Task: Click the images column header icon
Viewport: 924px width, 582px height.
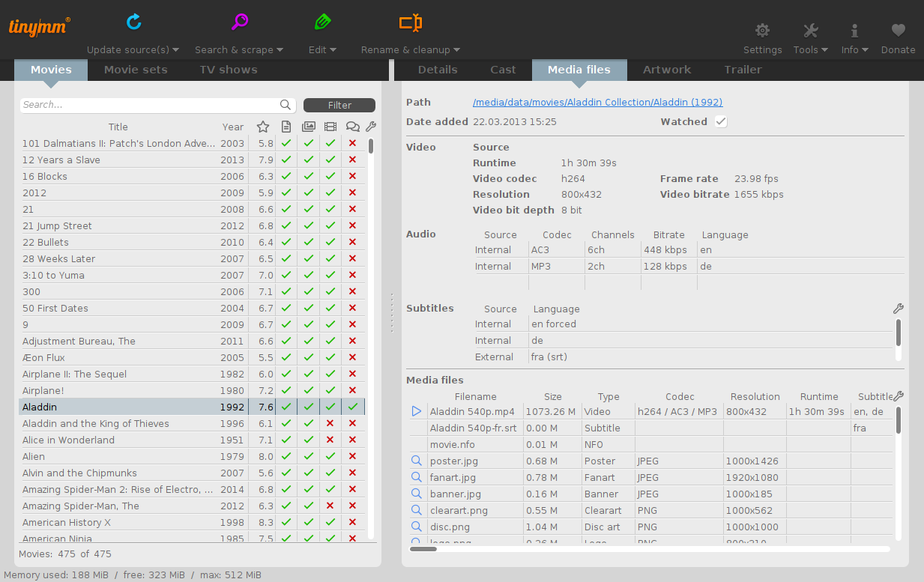Action: pyautogui.click(x=308, y=127)
